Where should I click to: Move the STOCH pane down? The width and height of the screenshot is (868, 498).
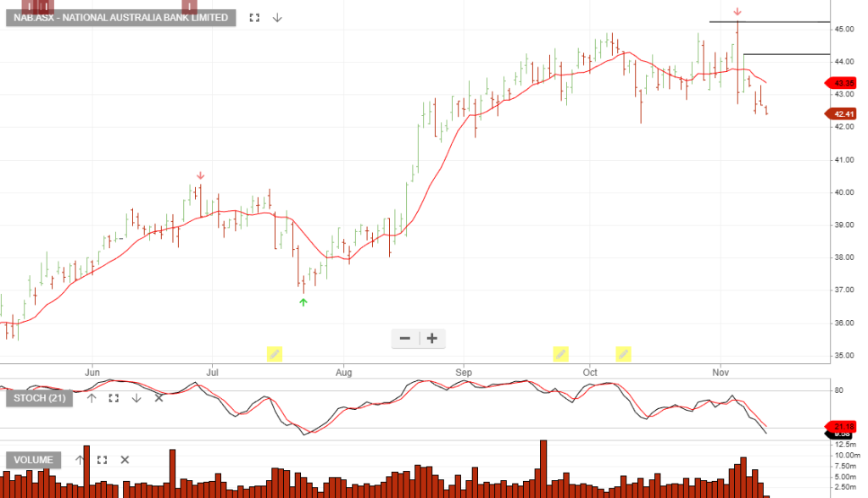pyautogui.click(x=136, y=398)
